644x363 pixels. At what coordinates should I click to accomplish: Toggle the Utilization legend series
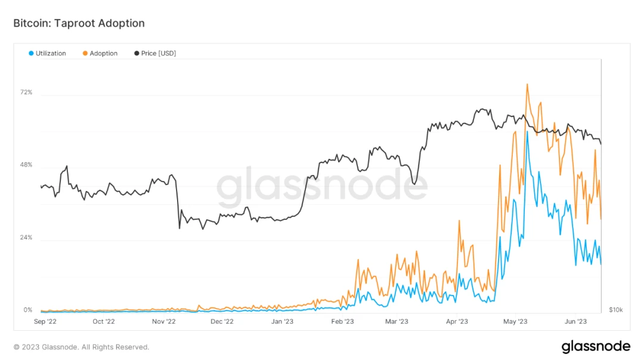pos(47,54)
